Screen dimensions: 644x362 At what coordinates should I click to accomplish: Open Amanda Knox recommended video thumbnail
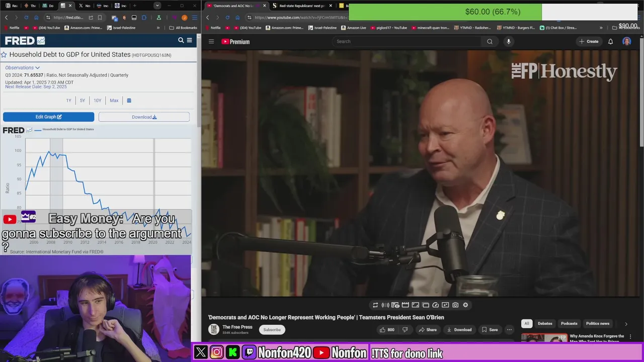544,338
